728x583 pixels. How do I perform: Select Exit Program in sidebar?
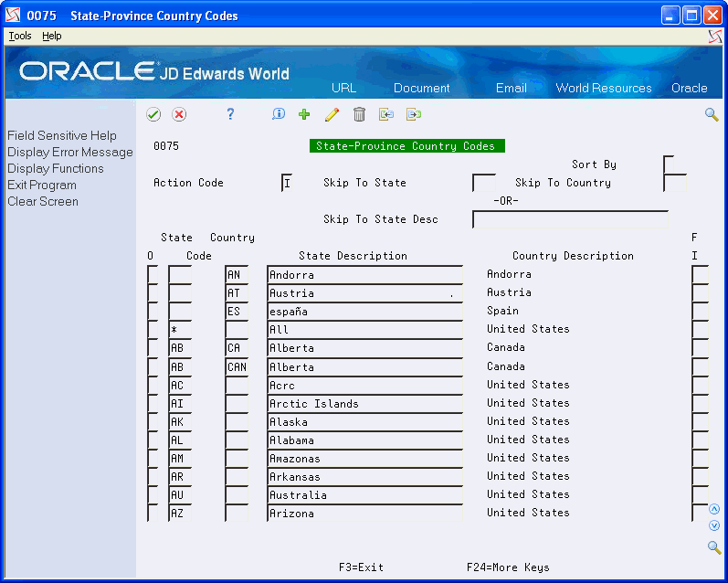pyautogui.click(x=42, y=185)
